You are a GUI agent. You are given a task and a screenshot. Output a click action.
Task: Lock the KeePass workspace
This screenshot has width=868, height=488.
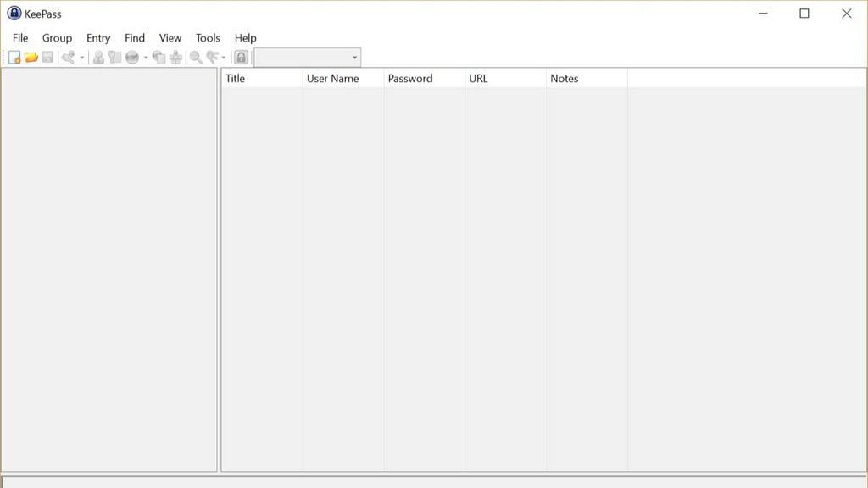click(241, 57)
